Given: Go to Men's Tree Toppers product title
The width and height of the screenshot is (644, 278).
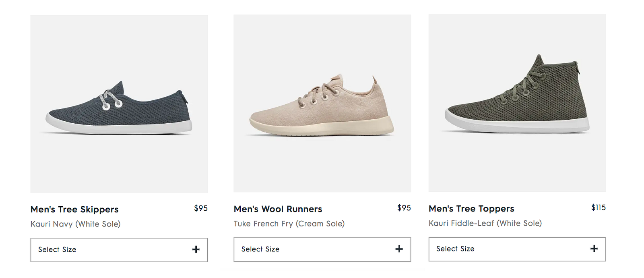Looking at the screenshot, I should pos(471,209).
